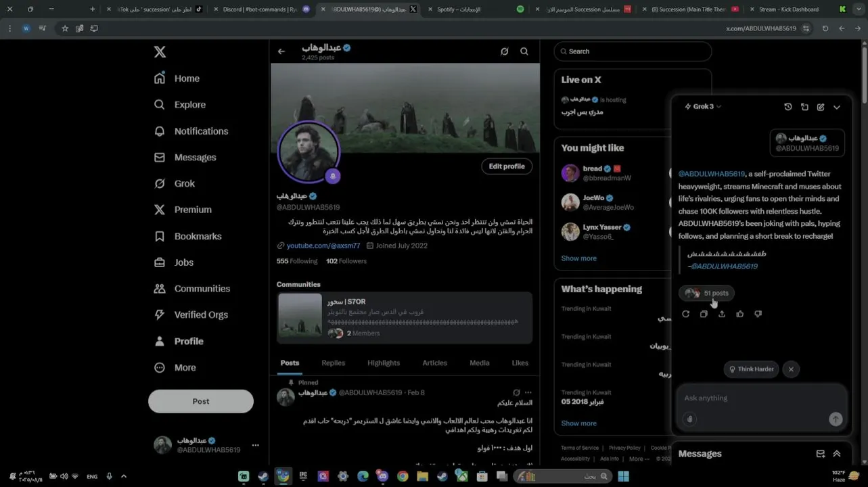Click Grok explain icon on pinned post
The width and height of the screenshot is (868, 487).
point(516,392)
